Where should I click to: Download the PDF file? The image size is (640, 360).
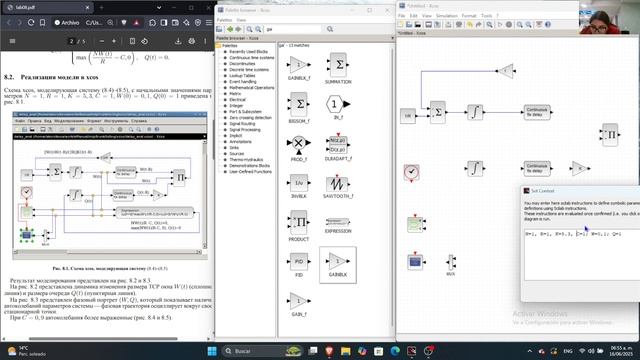click(x=178, y=41)
